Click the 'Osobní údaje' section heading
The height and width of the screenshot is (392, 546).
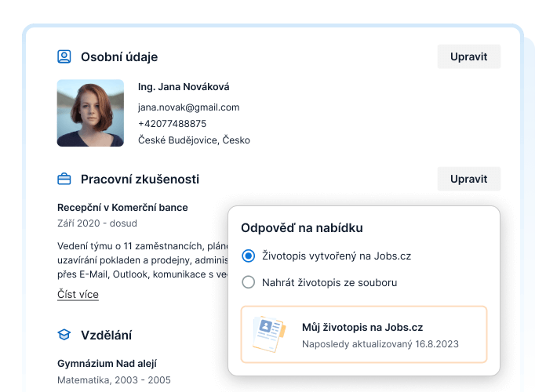click(119, 56)
